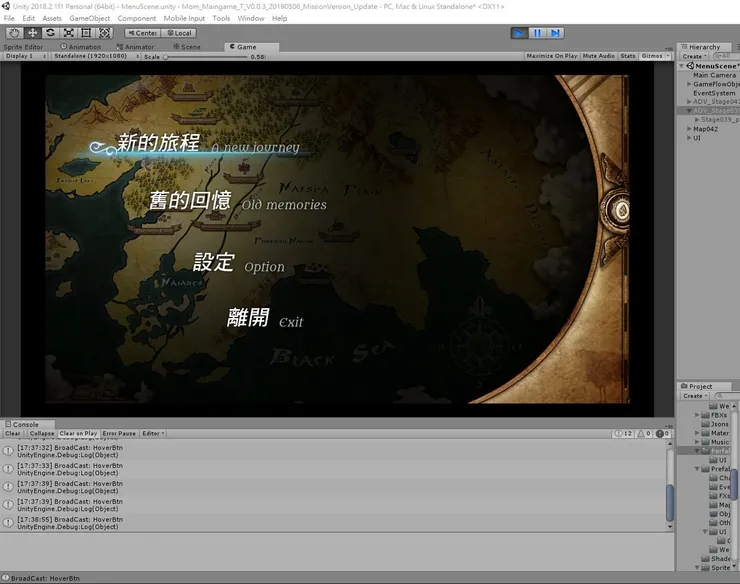Open the GameObject menu
Image resolution: width=740 pixels, height=584 pixels.
(89, 18)
